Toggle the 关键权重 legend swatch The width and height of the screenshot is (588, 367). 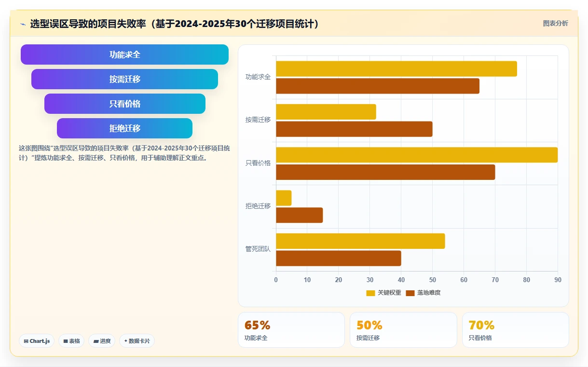370,293
